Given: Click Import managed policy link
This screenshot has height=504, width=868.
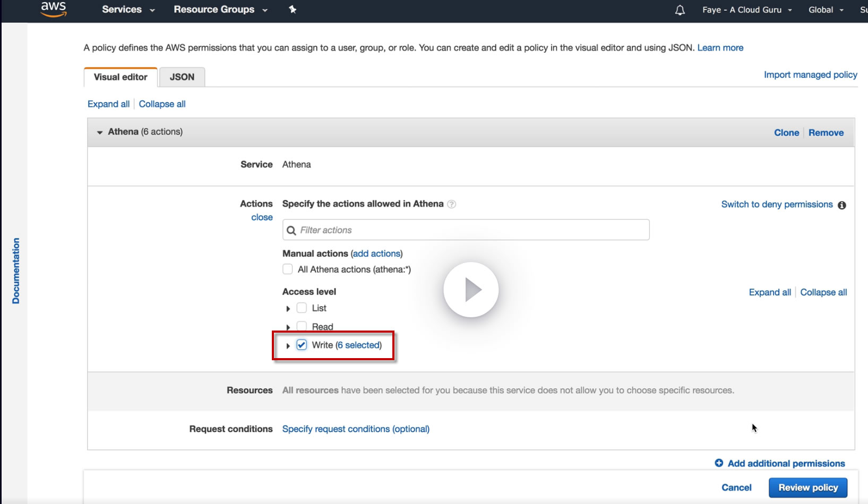Looking at the screenshot, I should tap(810, 75).
